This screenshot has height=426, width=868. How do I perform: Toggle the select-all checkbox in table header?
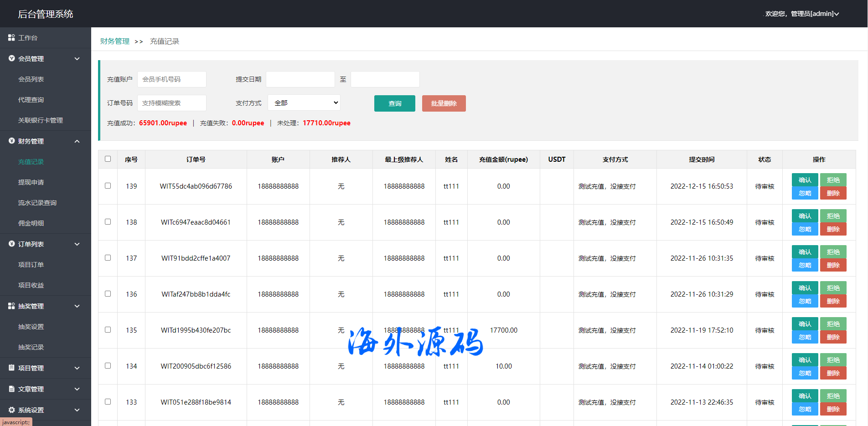(108, 159)
